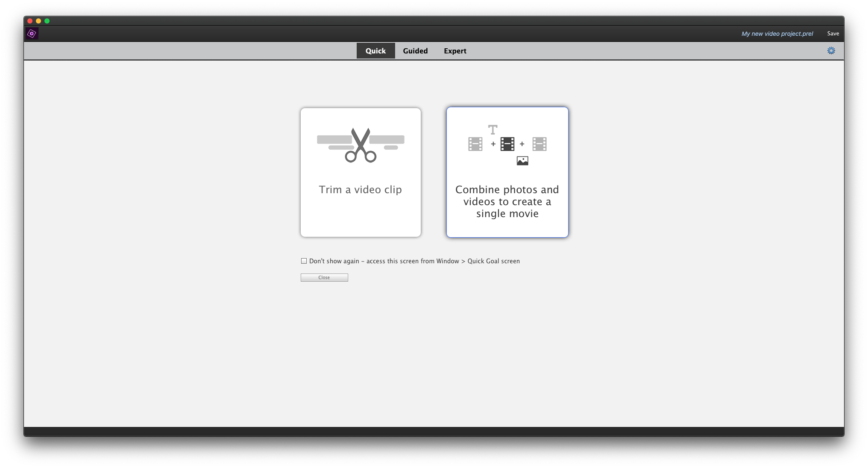Switch to the Quick tab

[x=375, y=51]
